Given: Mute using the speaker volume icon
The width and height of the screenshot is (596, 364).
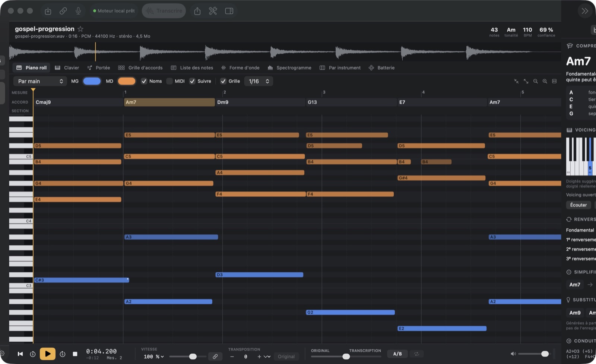Looking at the screenshot, I should point(513,354).
